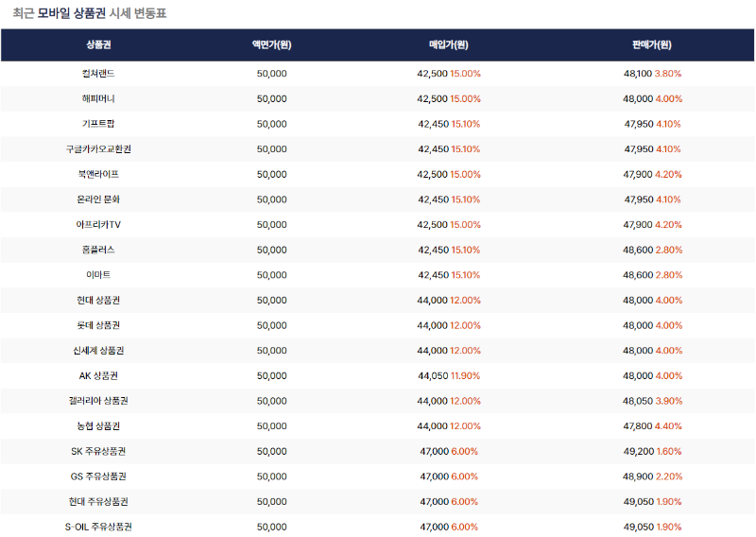The image size is (756, 537).
Task: Select the GS 주유상품권 row name
Action: 98,476
